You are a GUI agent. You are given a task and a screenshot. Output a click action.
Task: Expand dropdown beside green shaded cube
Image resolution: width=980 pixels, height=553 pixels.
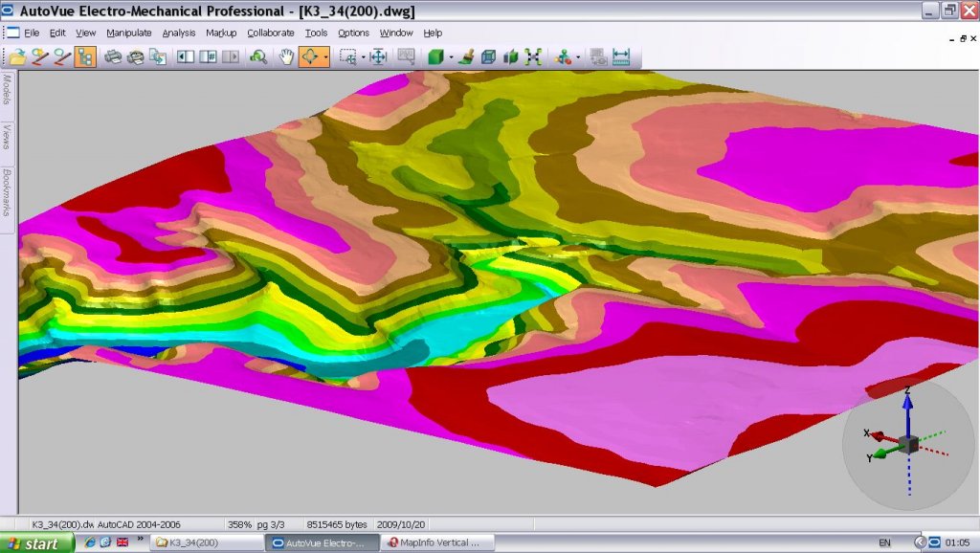point(450,57)
